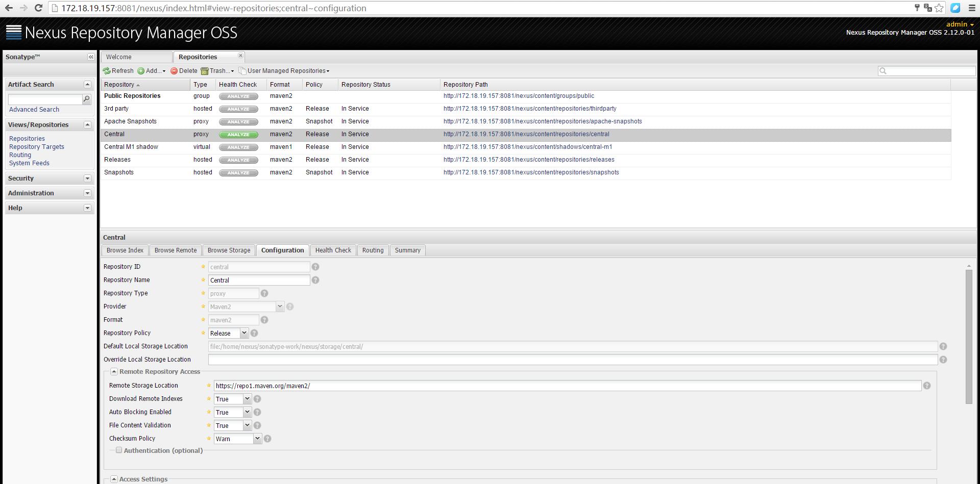Switch to the Welcome tab

pyautogui.click(x=136, y=57)
